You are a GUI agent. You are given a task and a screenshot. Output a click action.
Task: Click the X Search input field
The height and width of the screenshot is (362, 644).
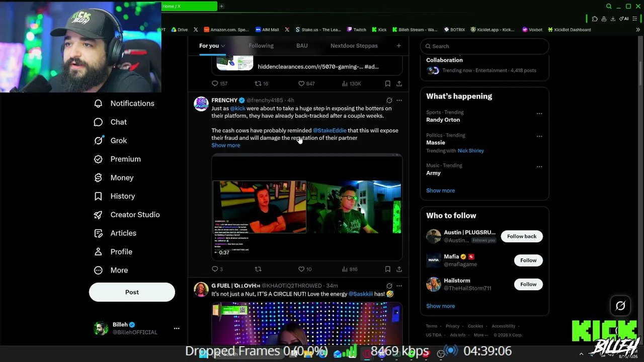click(485, 46)
